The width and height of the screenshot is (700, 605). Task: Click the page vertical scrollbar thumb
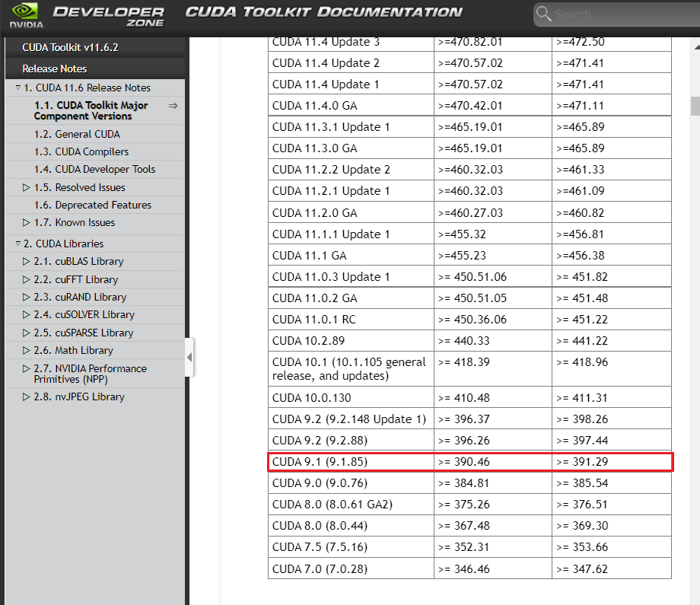tap(695, 107)
